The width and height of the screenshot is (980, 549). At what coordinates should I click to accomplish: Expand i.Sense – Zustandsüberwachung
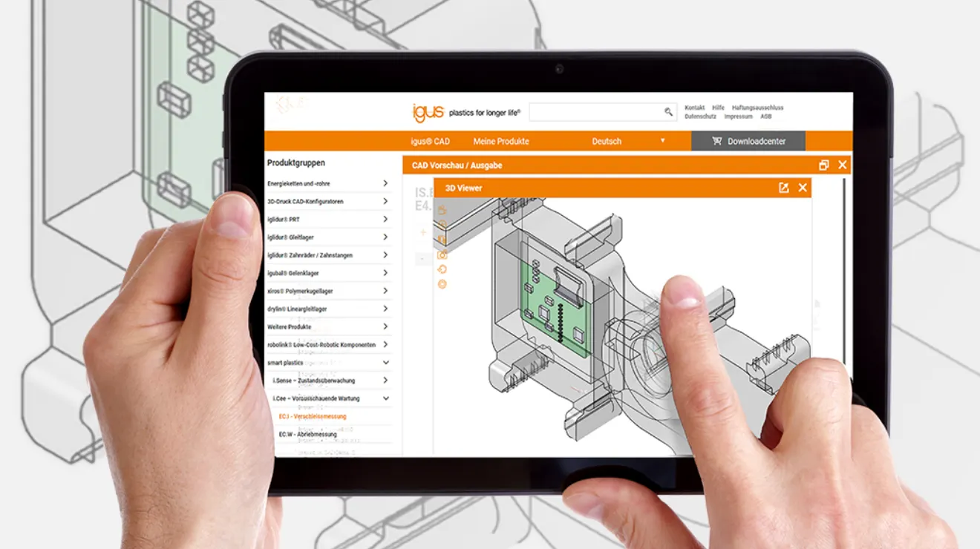(385, 380)
